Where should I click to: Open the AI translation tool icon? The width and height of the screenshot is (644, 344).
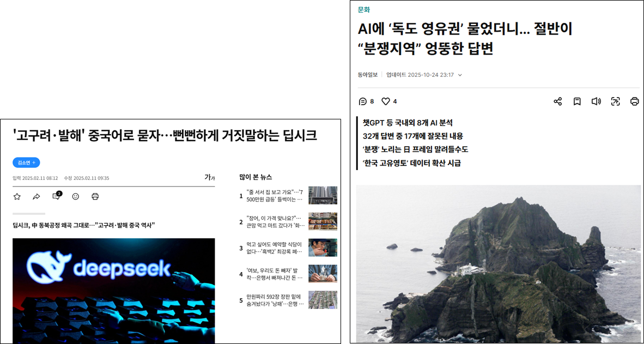tap(615, 101)
